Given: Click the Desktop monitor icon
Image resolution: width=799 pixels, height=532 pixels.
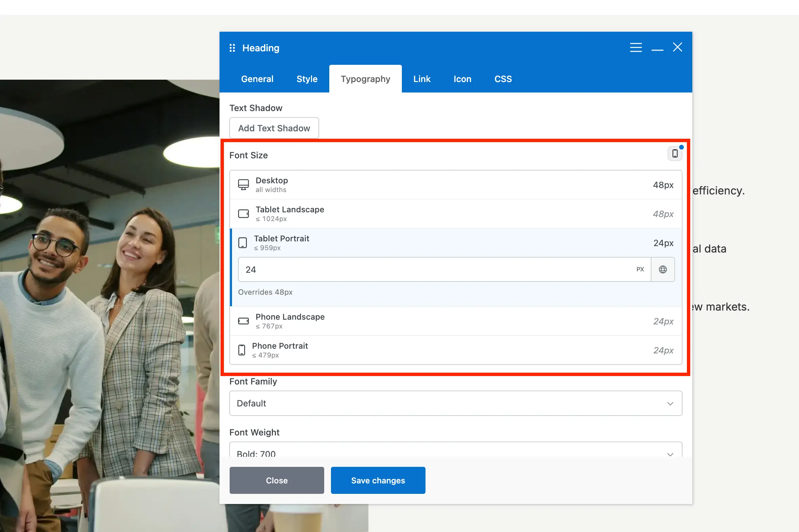Looking at the screenshot, I should [243, 185].
